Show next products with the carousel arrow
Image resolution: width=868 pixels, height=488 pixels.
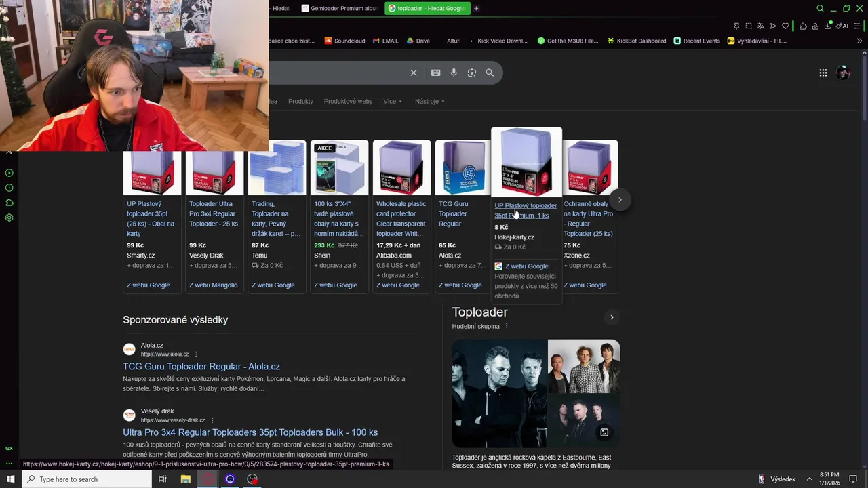(x=620, y=199)
